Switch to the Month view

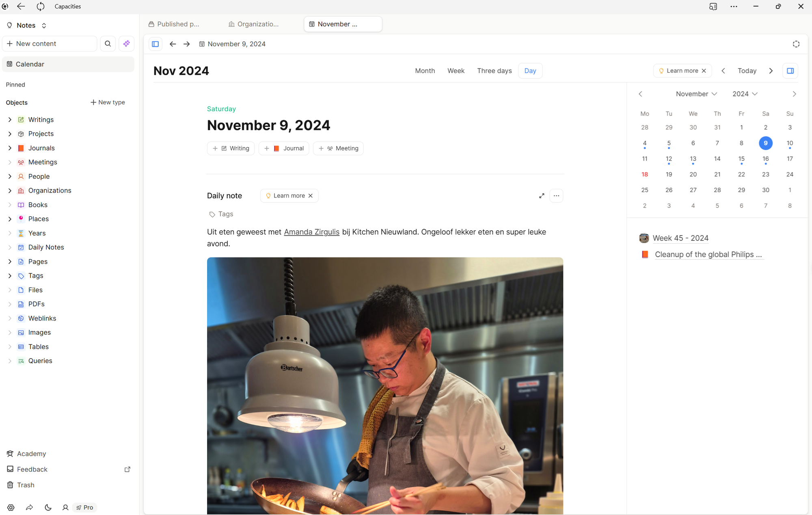click(425, 71)
